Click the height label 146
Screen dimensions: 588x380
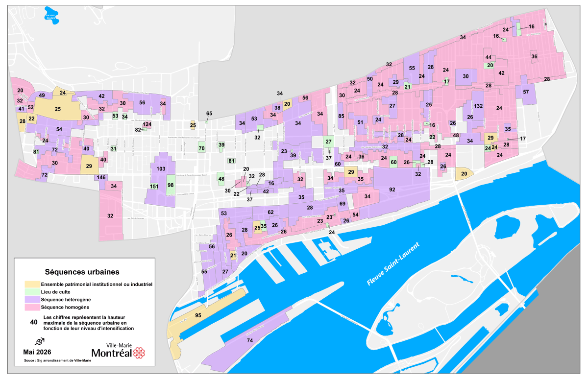(101, 177)
